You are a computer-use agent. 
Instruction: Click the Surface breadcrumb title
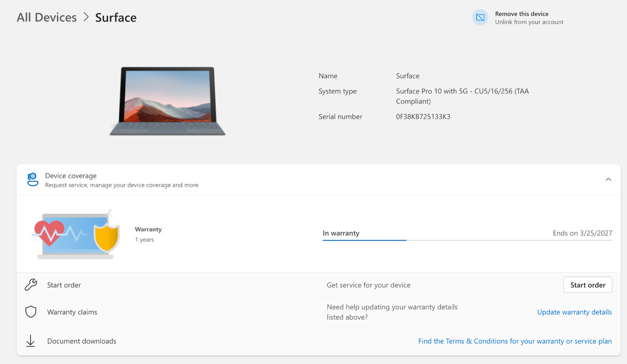pos(116,17)
